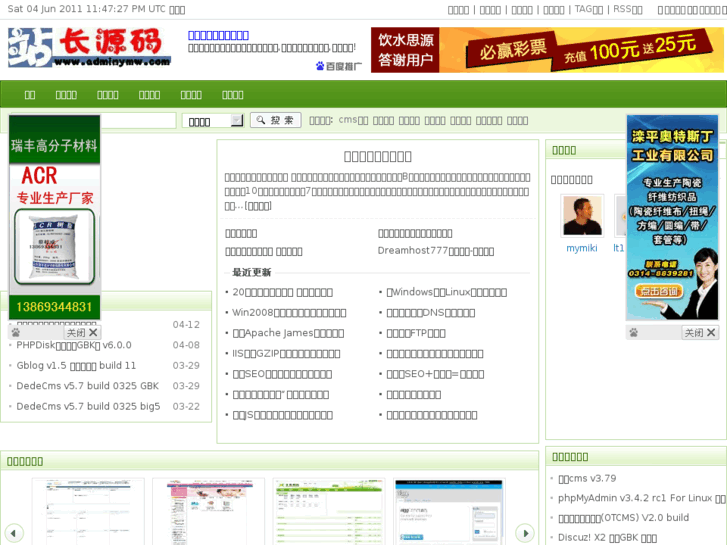Open the lottery banner ad offering 100元
The width and height of the screenshot is (727, 545).
(547, 50)
